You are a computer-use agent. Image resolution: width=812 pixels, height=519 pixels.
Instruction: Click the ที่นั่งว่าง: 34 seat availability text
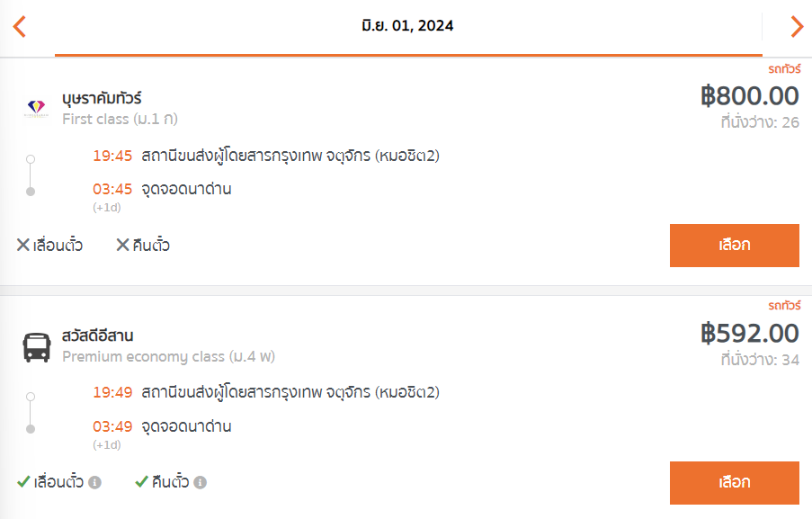click(x=760, y=360)
